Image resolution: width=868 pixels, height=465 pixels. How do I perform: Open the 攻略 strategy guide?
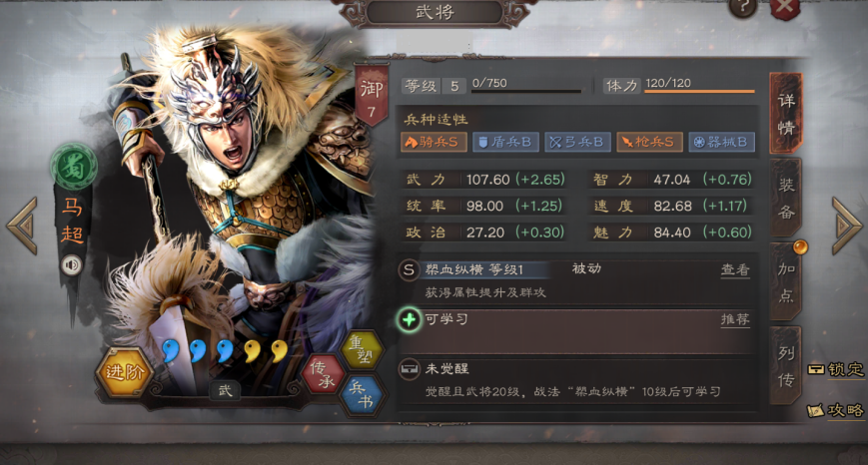(835, 410)
